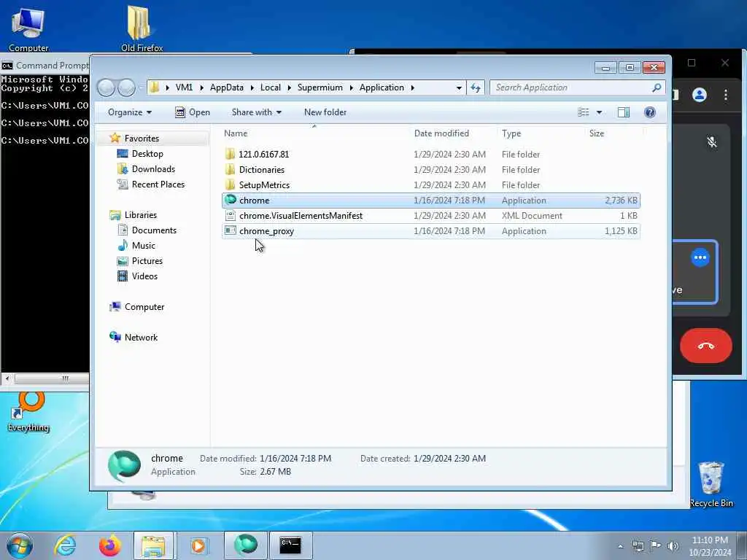Toggle the preview pane icon

coord(624,112)
